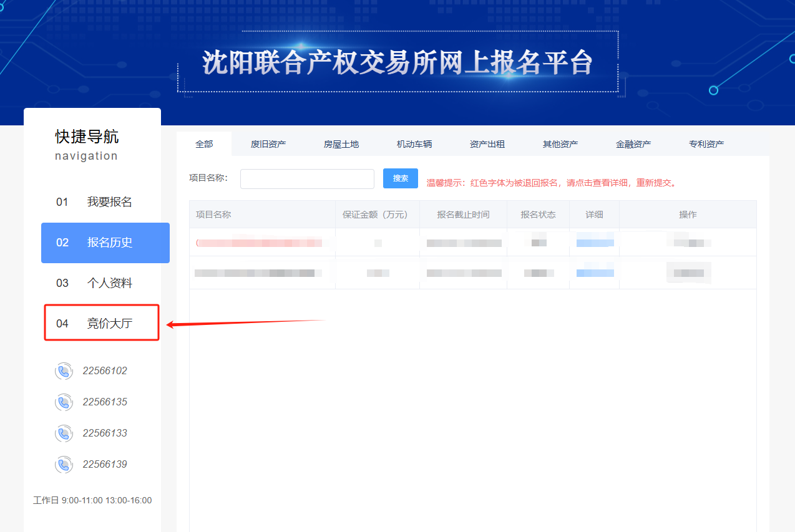Click phone icon beside 22566135

[x=64, y=402]
